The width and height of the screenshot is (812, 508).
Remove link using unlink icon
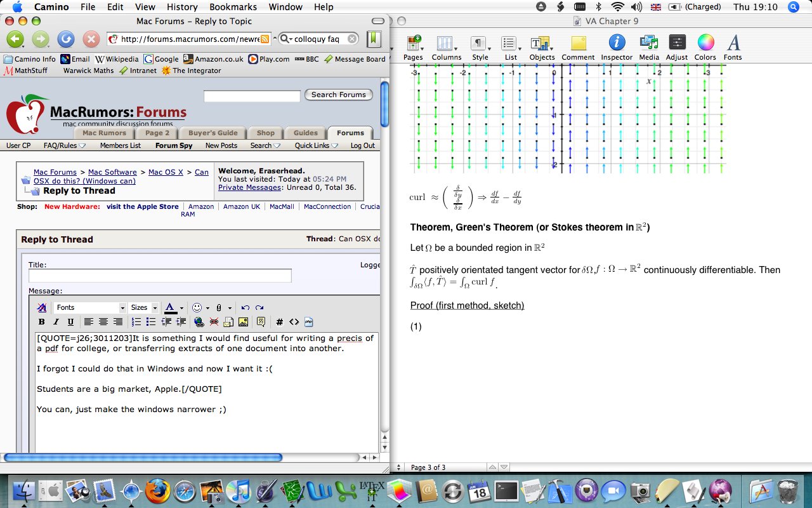[214, 322]
